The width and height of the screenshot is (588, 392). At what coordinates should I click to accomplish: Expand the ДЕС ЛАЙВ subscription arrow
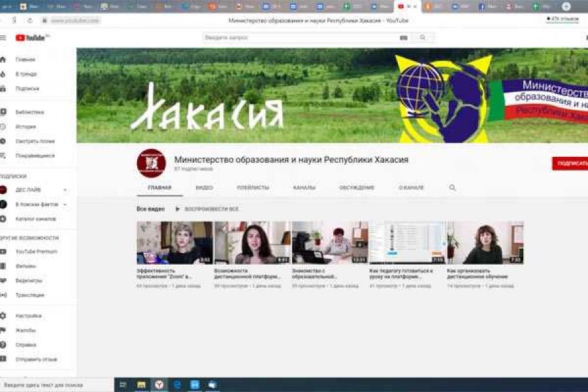[65, 190]
